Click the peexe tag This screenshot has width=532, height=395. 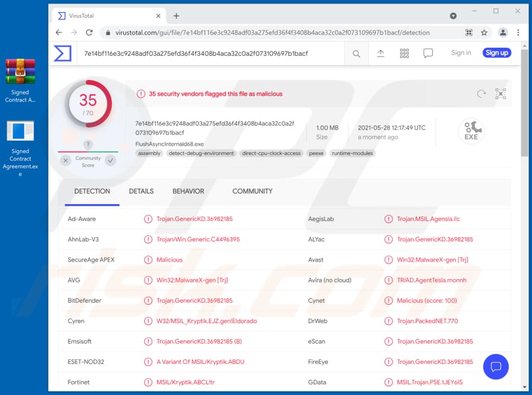tap(316, 154)
